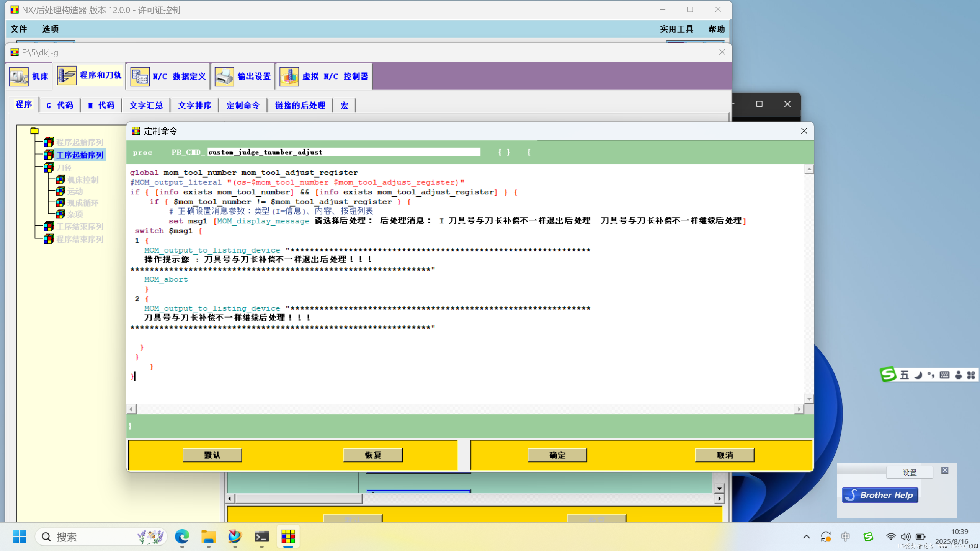Cancel with the 取消 button
The height and width of the screenshot is (551, 980).
[725, 455]
